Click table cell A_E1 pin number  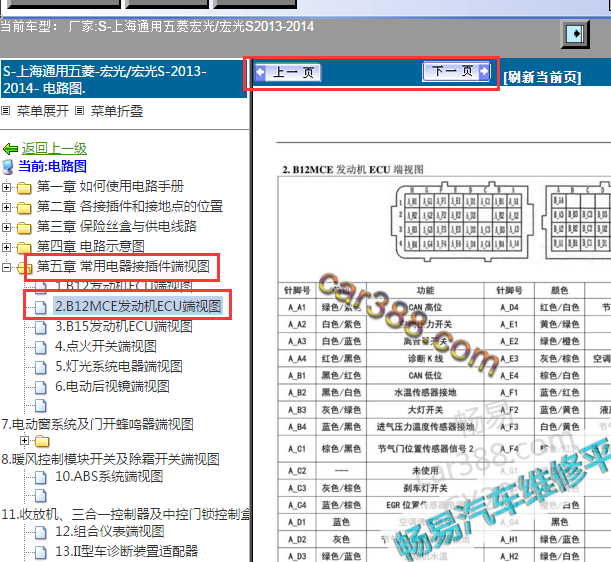tap(509, 324)
